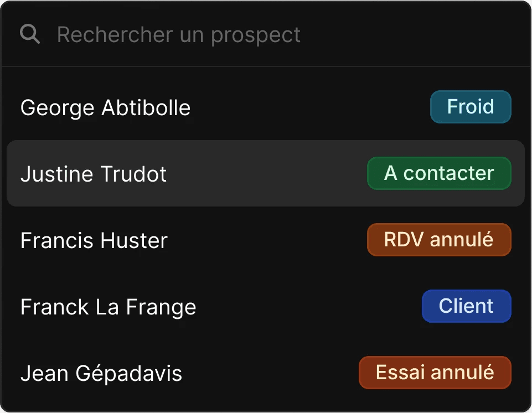532x413 pixels.
Task: Click the blue Client status badge
Action: tap(467, 306)
